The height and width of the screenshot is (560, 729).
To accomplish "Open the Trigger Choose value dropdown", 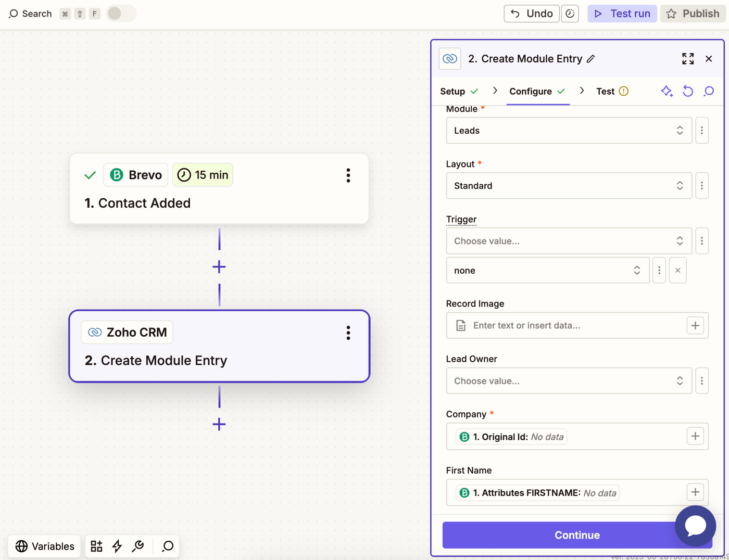I will [x=569, y=241].
